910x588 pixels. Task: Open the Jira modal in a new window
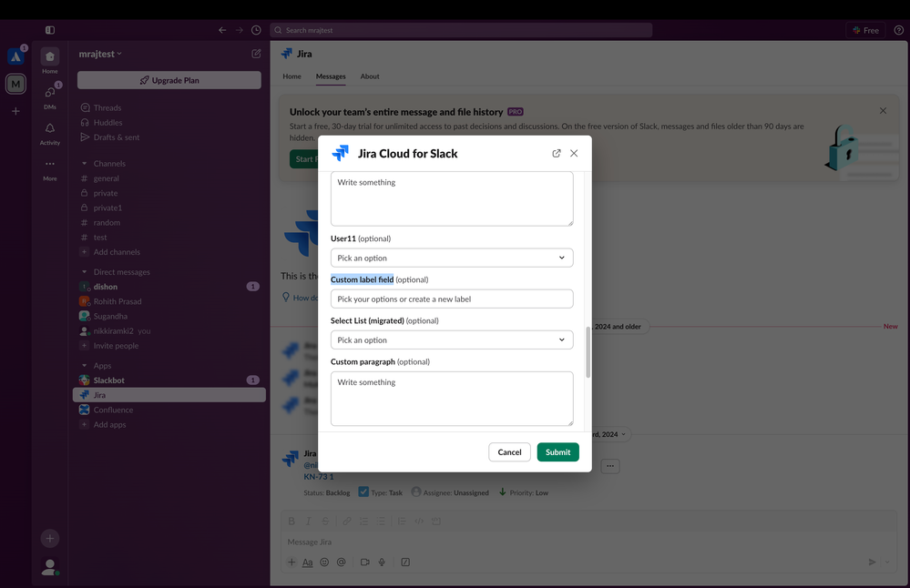(556, 153)
